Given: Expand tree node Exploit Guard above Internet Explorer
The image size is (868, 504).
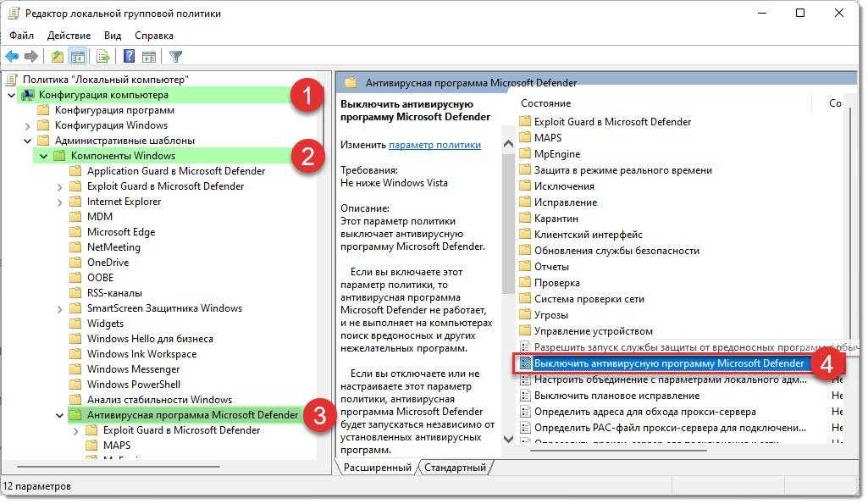Looking at the screenshot, I should coord(59,186).
